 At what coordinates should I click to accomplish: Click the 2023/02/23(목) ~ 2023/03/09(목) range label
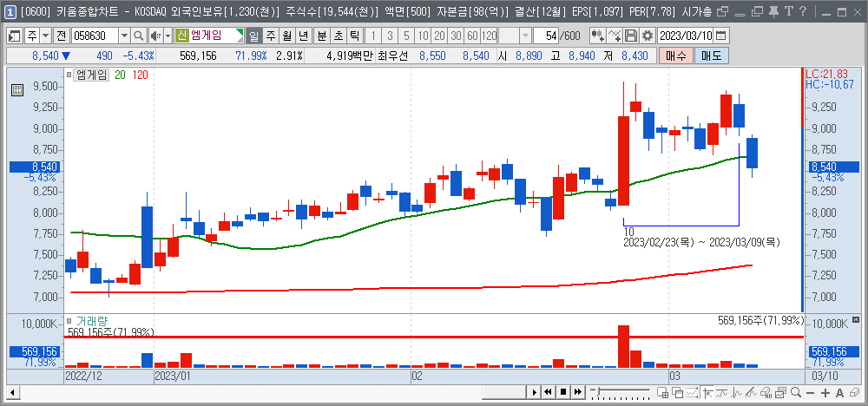[701, 242]
